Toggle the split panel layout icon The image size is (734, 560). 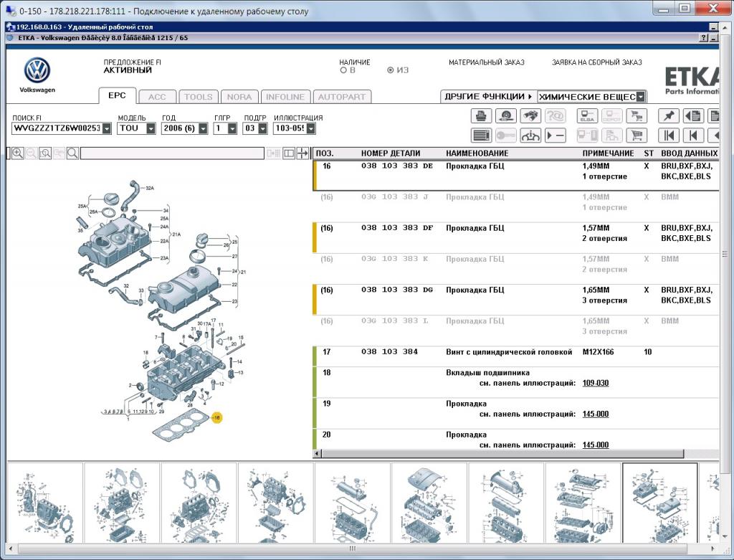[289, 153]
